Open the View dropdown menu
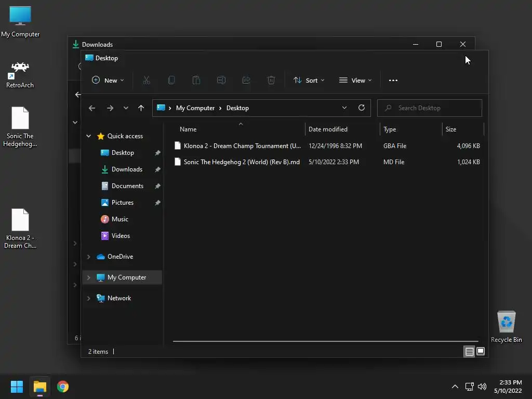This screenshot has height=399, width=532. click(x=355, y=81)
